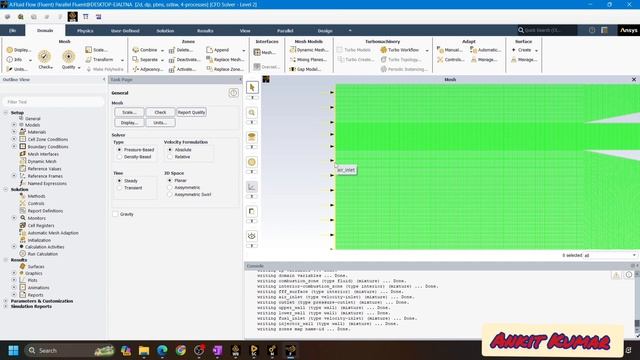
Task: Expand the Models tree node
Action: pyautogui.click(x=14, y=124)
